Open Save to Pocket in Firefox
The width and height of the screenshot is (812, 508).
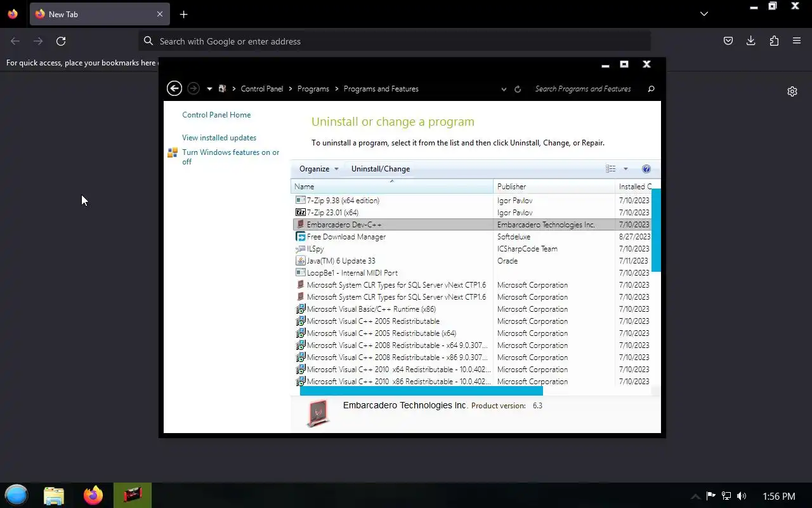(x=728, y=41)
